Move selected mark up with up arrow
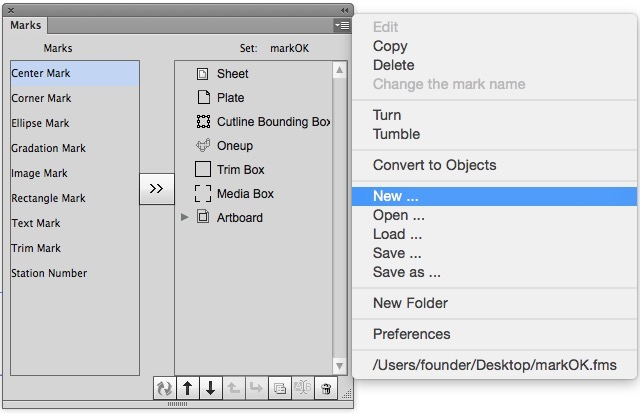 [x=188, y=389]
